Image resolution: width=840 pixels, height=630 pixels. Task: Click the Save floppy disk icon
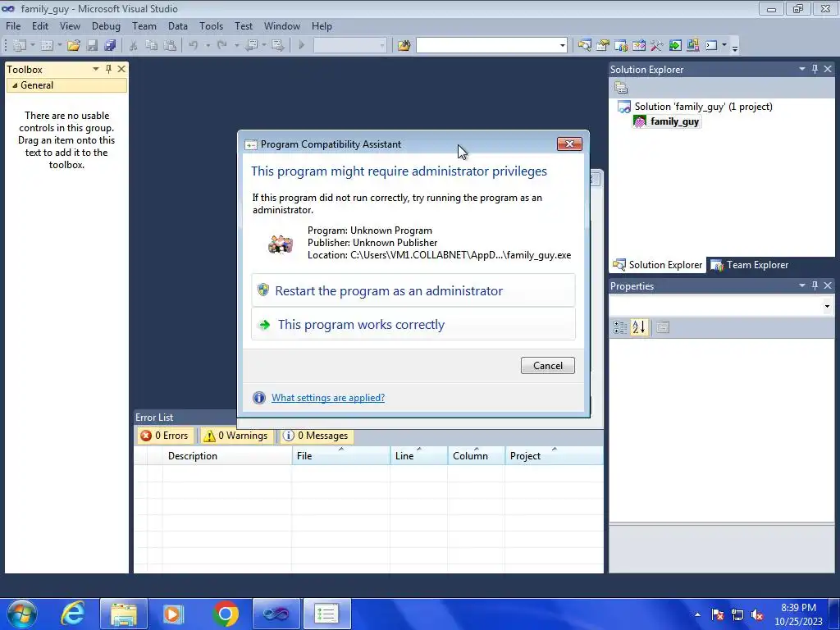click(92, 46)
